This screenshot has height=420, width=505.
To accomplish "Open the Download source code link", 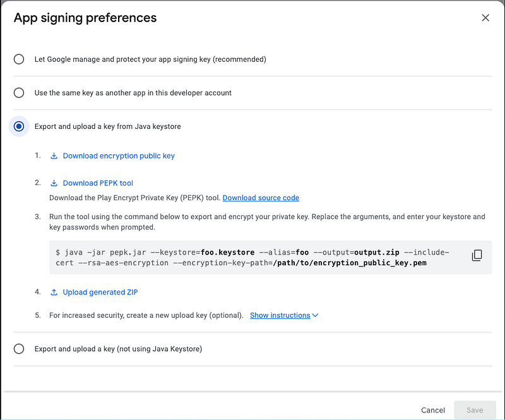I will pos(261,198).
